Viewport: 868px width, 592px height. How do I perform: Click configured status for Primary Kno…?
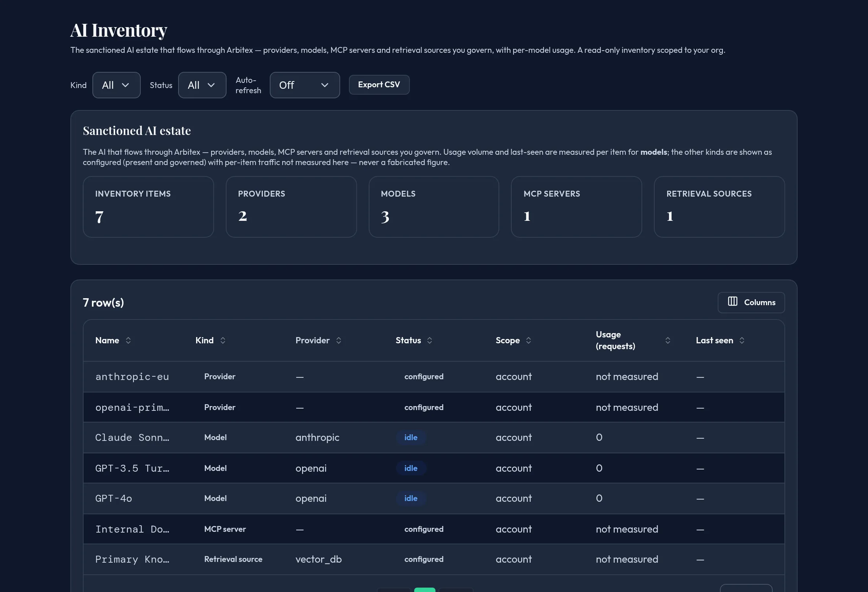(424, 559)
